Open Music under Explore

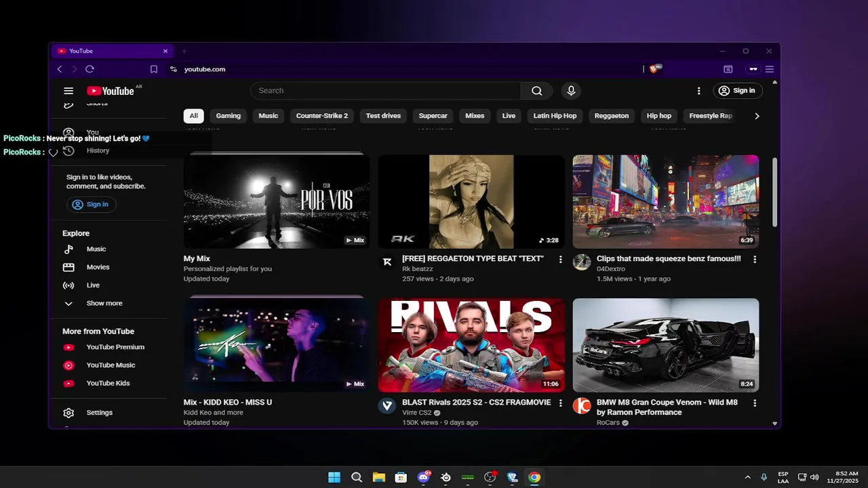click(x=108, y=249)
